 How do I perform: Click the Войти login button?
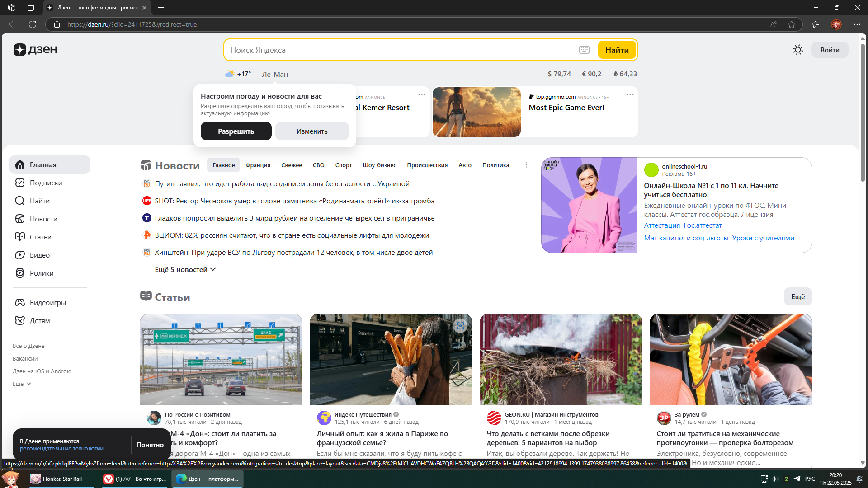[x=830, y=50]
